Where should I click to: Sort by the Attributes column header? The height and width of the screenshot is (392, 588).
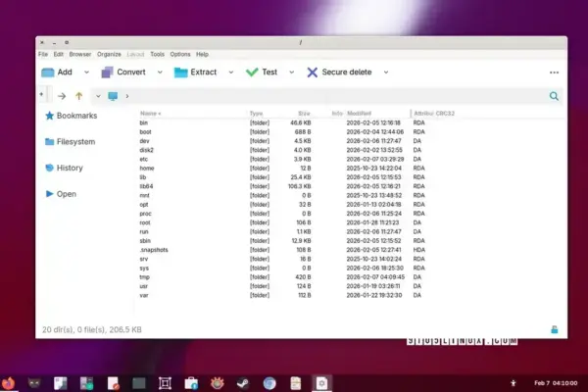click(x=423, y=114)
